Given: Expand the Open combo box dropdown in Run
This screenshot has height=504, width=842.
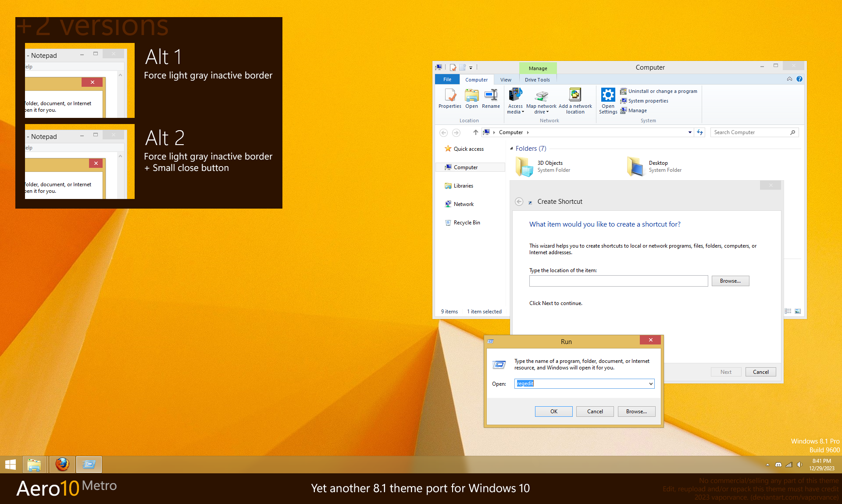Looking at the screenshot, I should click(x=651, y=383).
